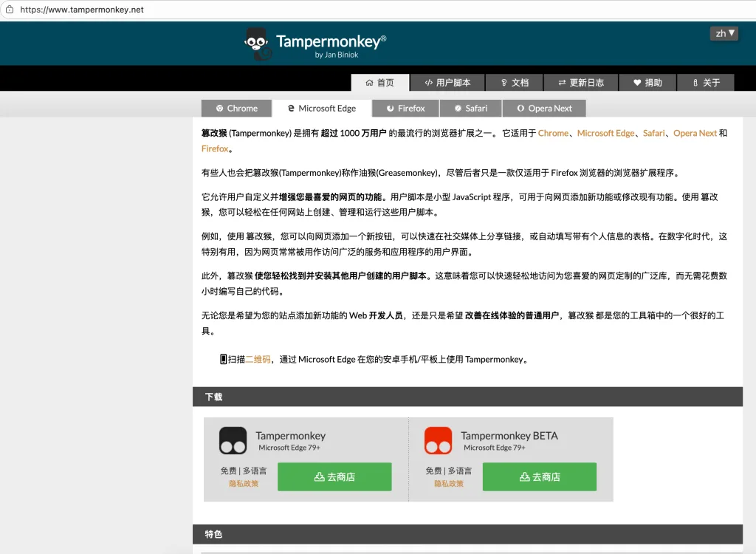Switch to the 文档 tab
This screenshot has height=554, width=756.
point(515,82)
